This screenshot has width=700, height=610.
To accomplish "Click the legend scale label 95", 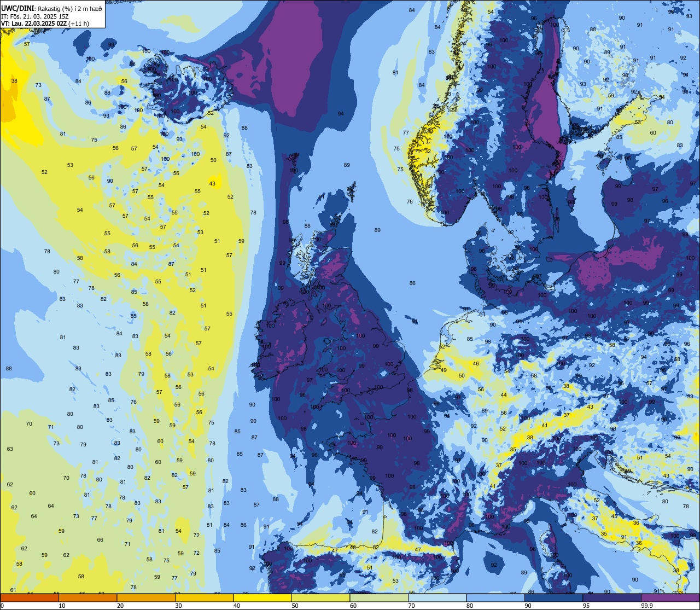I will [586, 606].
